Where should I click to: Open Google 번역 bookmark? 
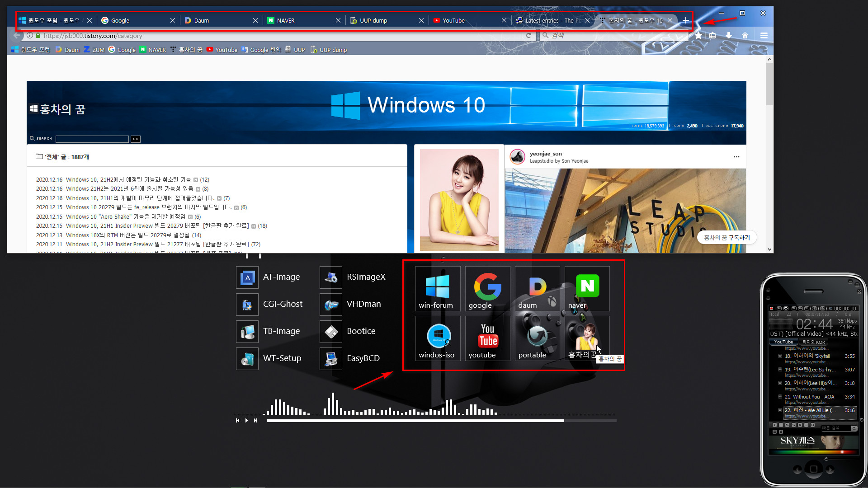pos(261,50)
